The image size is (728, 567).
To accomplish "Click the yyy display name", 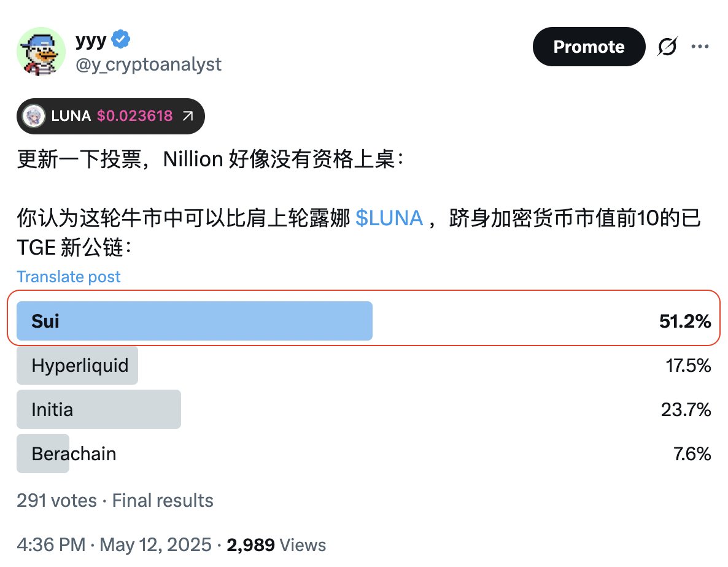I will 91,40.
